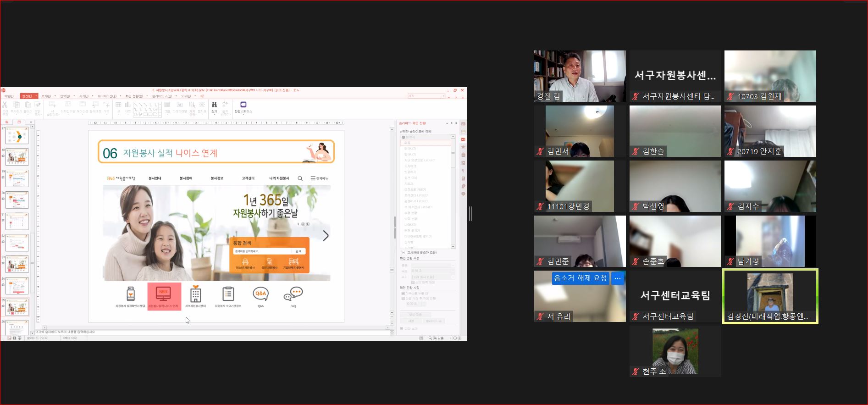Click the Copy icon in the toolbar
This screenshot has width=868, height=405.
[17, 105]
